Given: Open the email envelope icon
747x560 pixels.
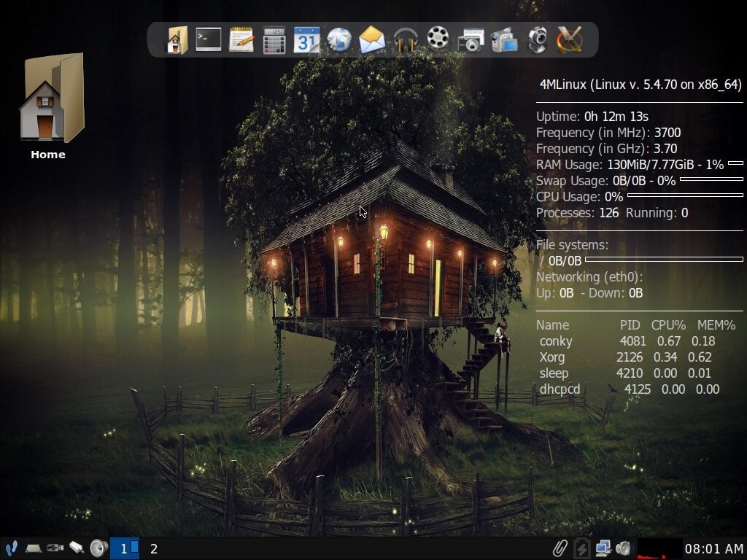Looking at the screenshot, I should 372,39.
